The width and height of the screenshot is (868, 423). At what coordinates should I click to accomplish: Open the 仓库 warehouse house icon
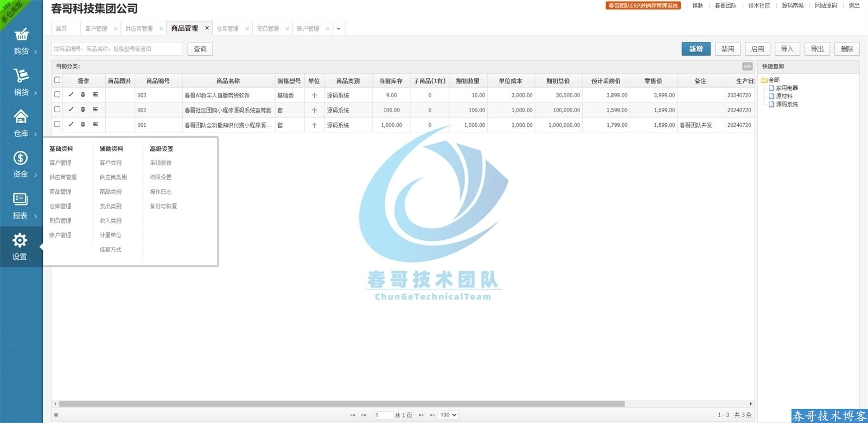tap(21, 117)
